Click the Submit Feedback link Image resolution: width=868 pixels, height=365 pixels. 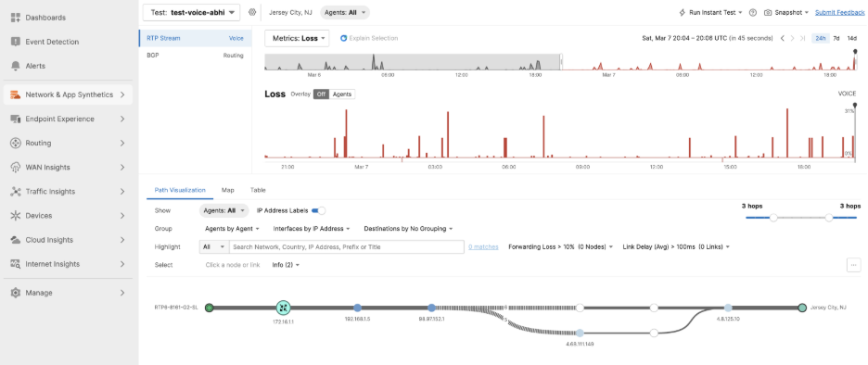click(x=839, y=12)
